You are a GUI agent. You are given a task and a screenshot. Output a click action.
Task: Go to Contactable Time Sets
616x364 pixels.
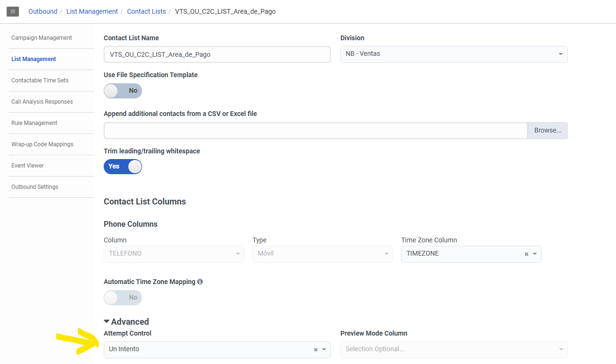pos(40,80)
